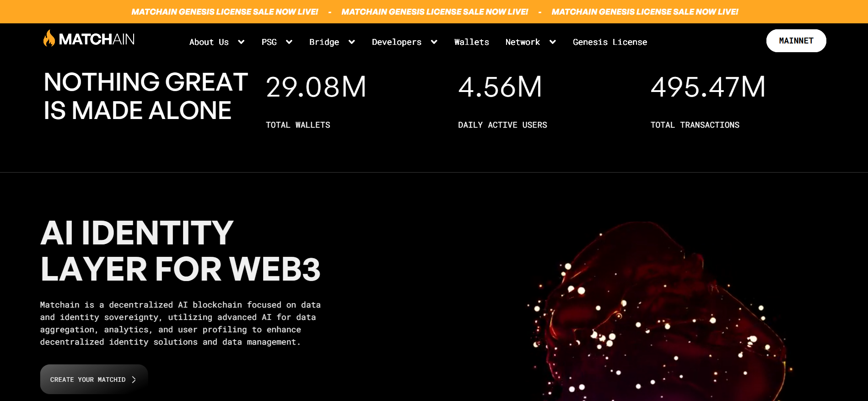868x401 pixels.
Task: Open the Bridge menu item
Action: (x=324, y=42)
